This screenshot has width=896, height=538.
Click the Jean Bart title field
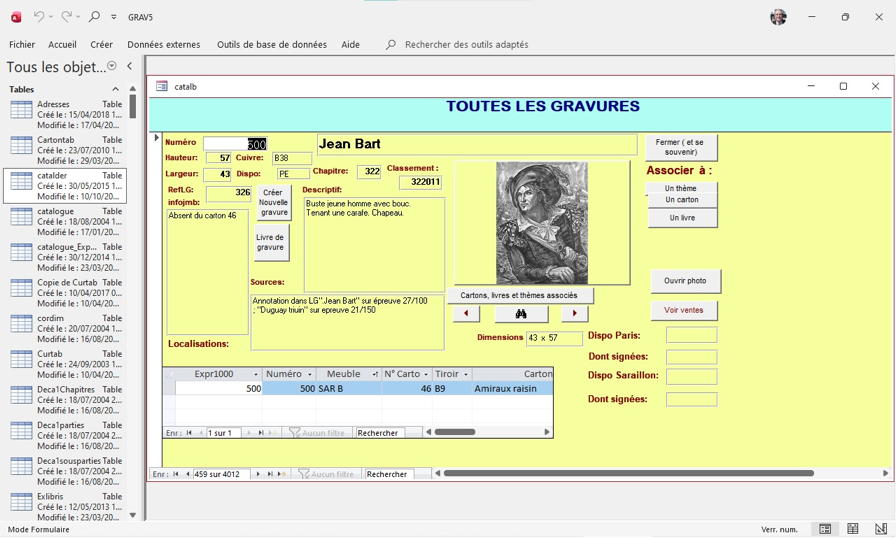coord(477,144)
